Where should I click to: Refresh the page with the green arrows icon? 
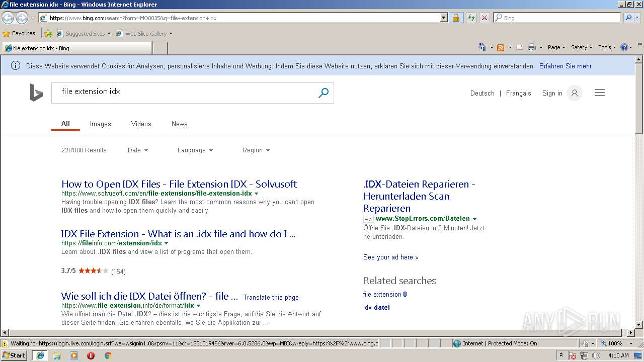click(471, 18)
